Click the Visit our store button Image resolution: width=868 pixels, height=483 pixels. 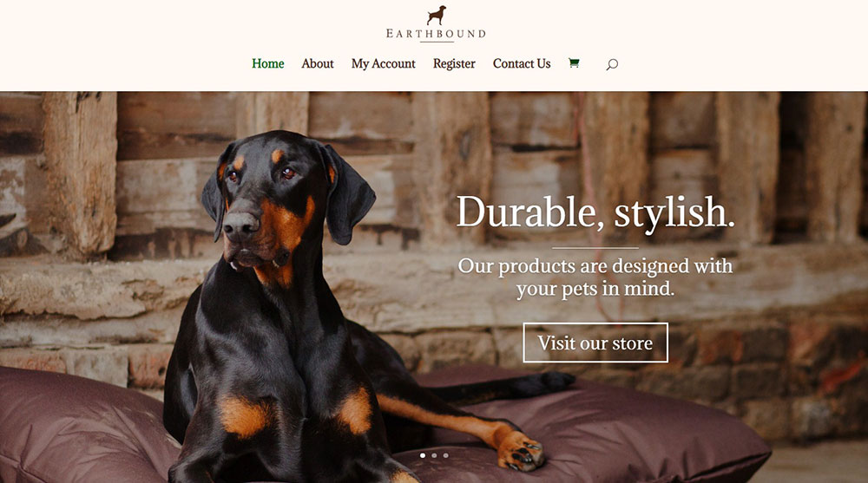595,343
